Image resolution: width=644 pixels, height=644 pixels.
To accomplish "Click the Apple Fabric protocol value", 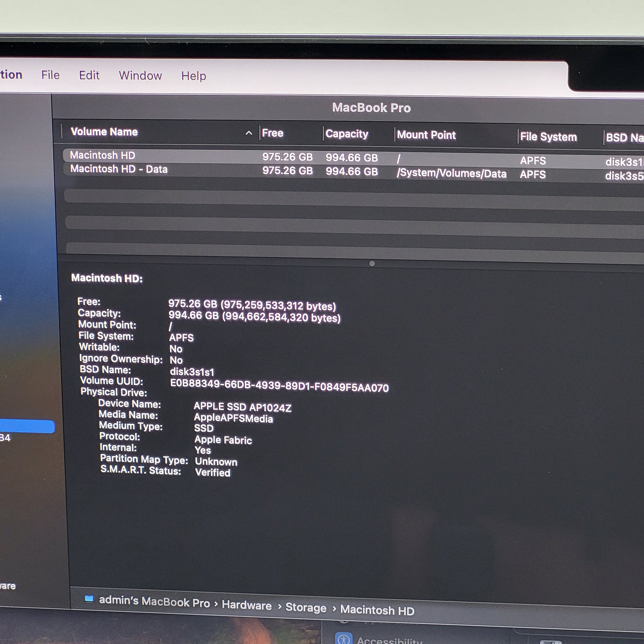I will tap(223, 440).
